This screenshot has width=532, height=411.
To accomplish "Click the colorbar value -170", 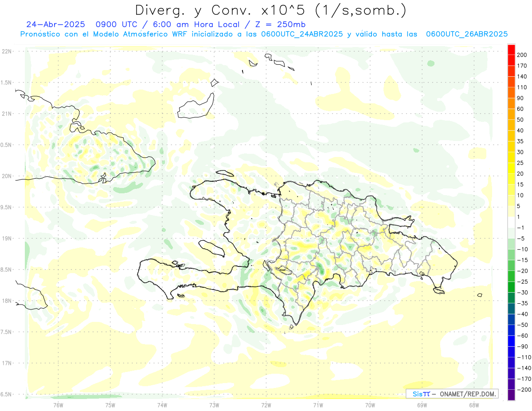I will pos(524,379).
